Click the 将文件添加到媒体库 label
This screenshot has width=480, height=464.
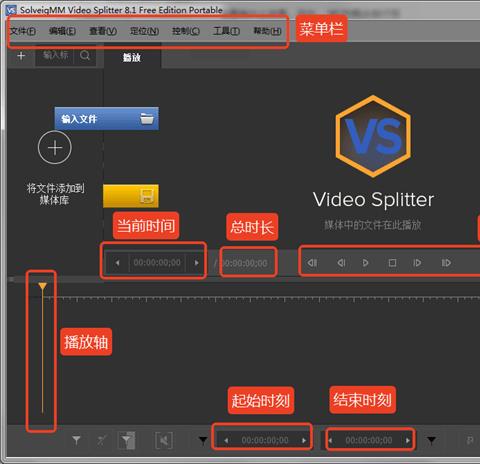click(55, 194)
